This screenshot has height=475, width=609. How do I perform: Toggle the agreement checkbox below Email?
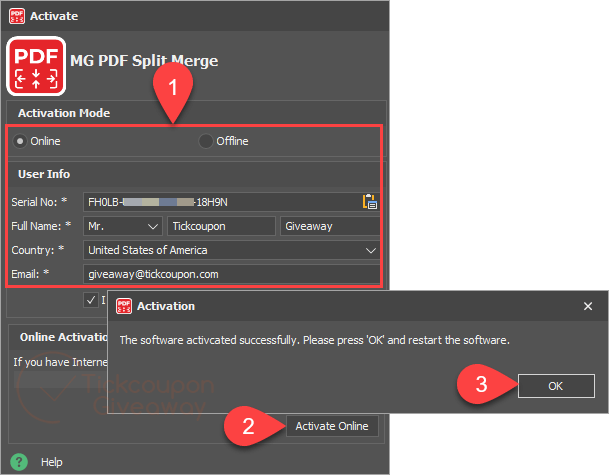[x=91, y=300]
